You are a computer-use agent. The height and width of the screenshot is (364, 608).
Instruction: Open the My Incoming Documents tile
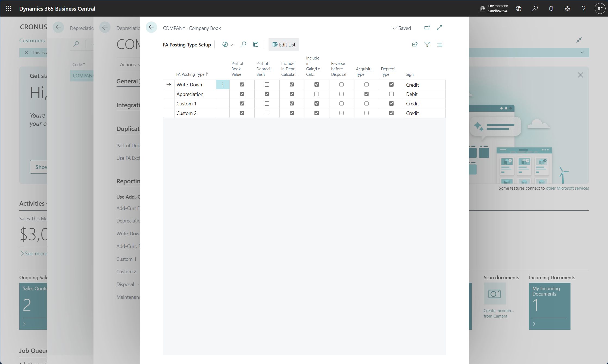tap(550, 306)
